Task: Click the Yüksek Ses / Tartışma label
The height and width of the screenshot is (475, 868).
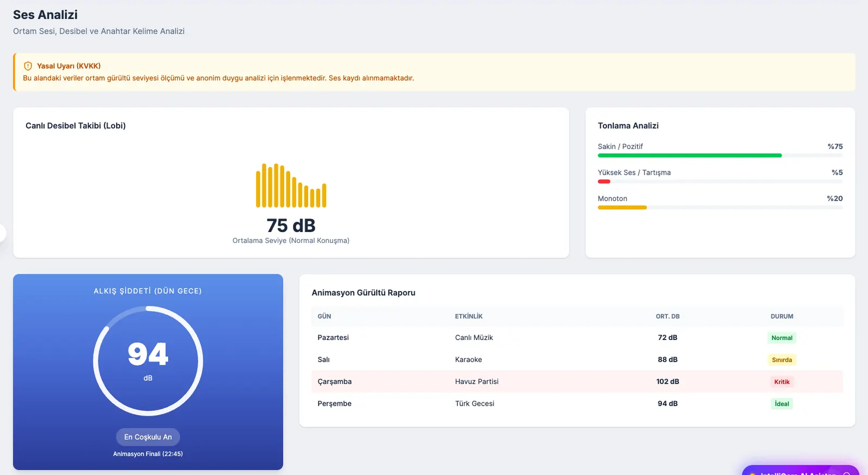Action: click(x=634, y=173)
